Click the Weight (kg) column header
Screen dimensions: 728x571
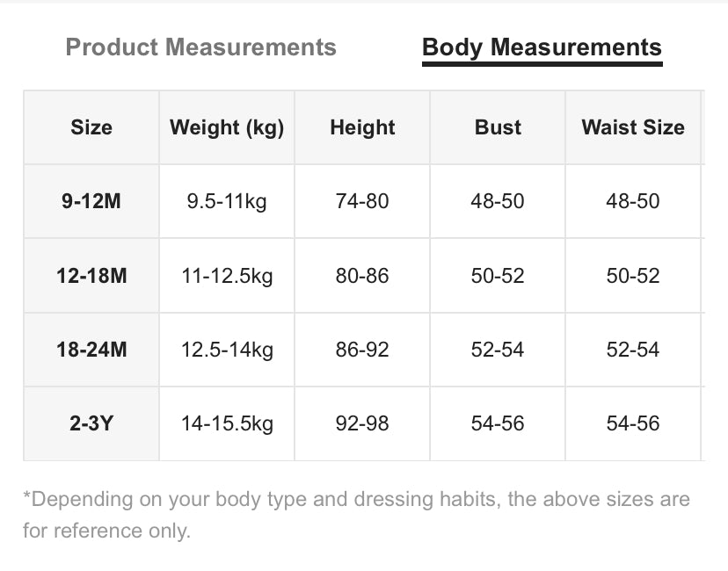coord(227,127)
